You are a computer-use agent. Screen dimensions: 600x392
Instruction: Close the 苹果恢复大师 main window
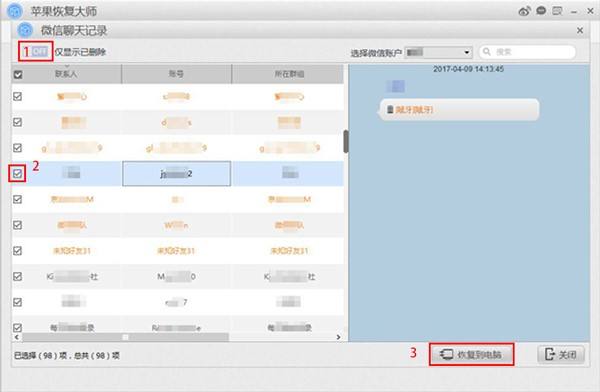(590, 11)
